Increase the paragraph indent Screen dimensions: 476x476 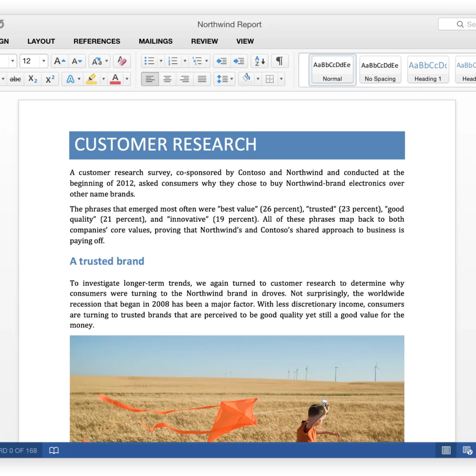pyautogui.click(x=239, y=61)
